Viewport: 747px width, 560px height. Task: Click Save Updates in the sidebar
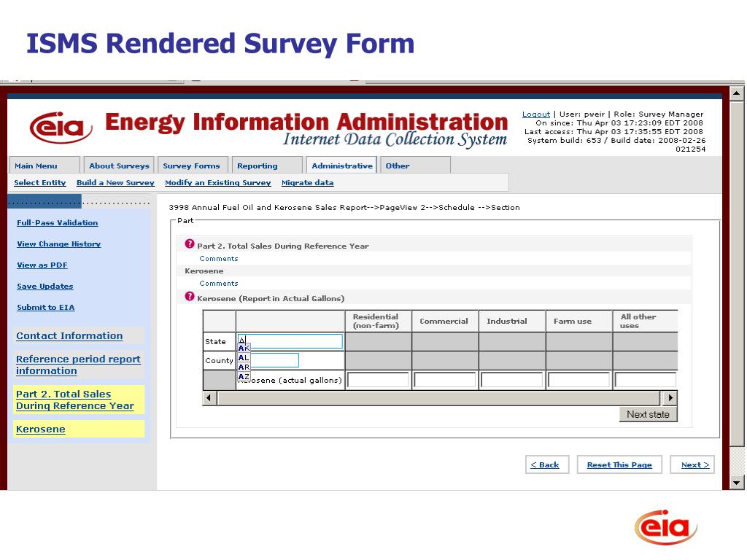tap(44, 286)
